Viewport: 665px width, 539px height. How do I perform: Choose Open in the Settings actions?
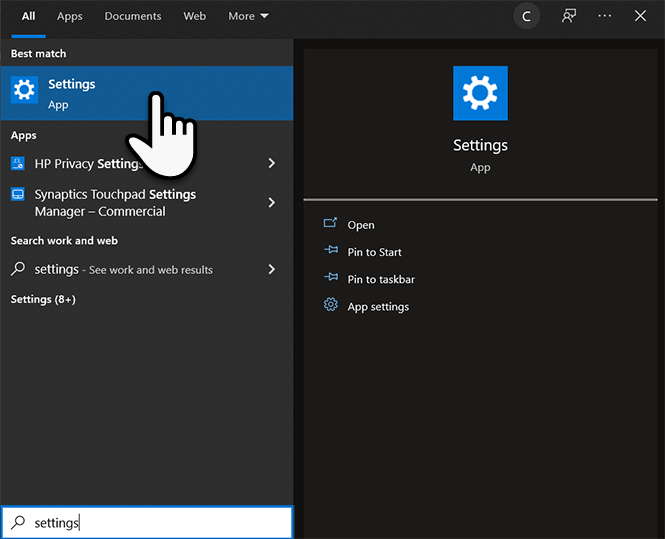(x=360, y=225)
